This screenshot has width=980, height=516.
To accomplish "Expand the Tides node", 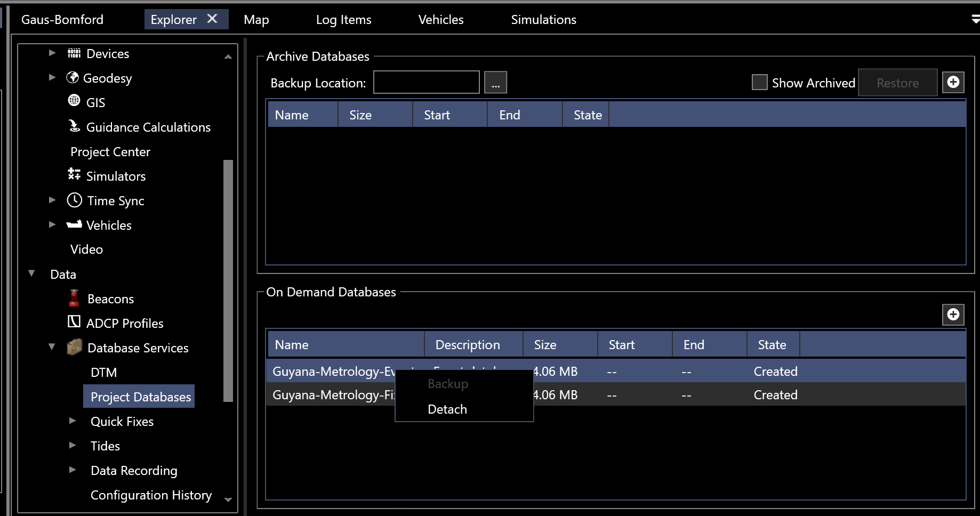I will [x=73, y=445].
